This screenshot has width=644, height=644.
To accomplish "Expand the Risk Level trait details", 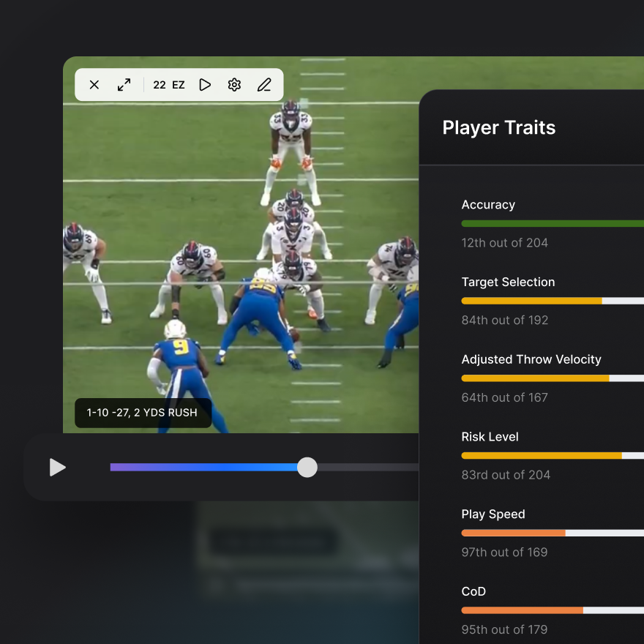I will click(490, 437).
